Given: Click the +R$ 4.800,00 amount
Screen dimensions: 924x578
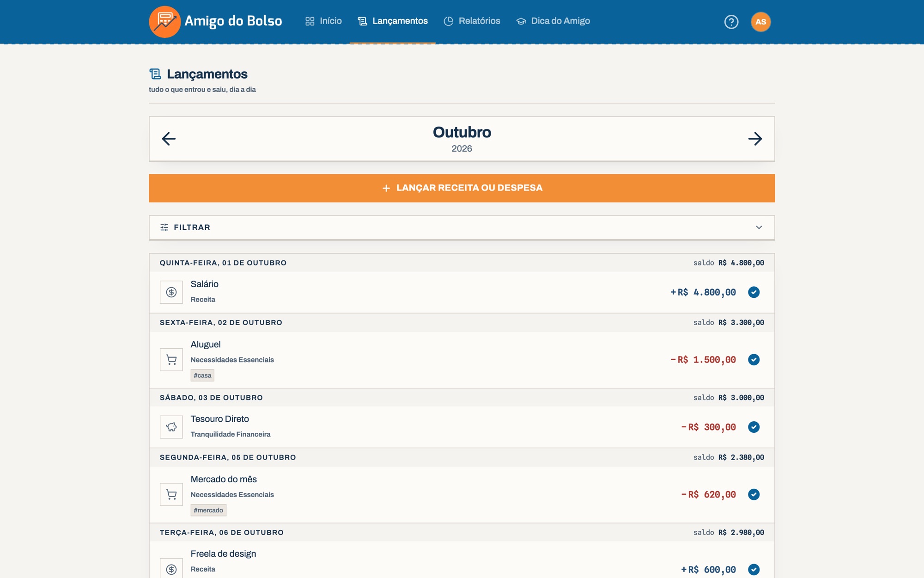Looking at the screenshot, I should click(x=703, y=292).
